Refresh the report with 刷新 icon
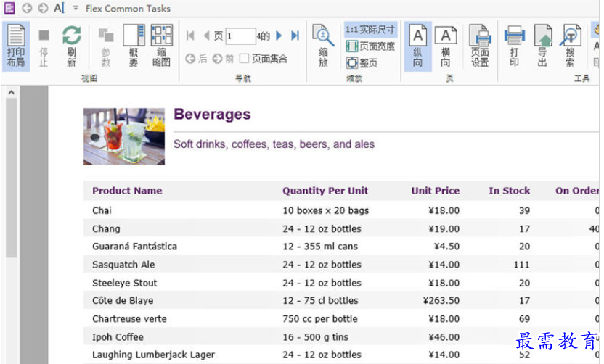The height and width of the screenshot is (364, 604). pyautogui.click(x=72, y=46)
